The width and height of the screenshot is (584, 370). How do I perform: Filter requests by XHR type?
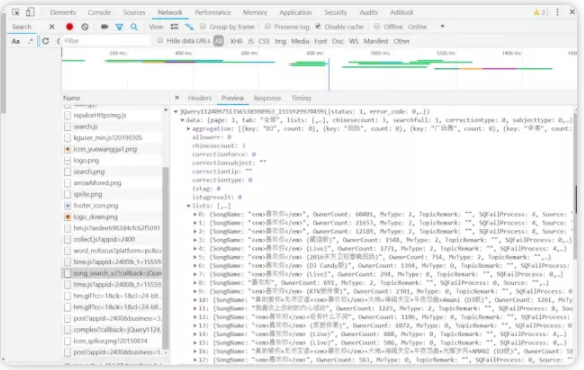[x=236, y=41]
